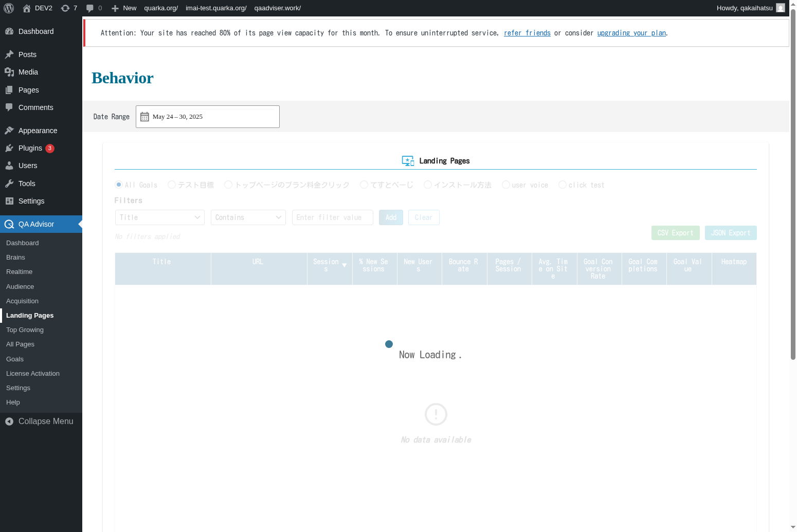Click the user avatar next to Howdy
The width and height of the screenshot is (797, 532).
pos(780,8)
